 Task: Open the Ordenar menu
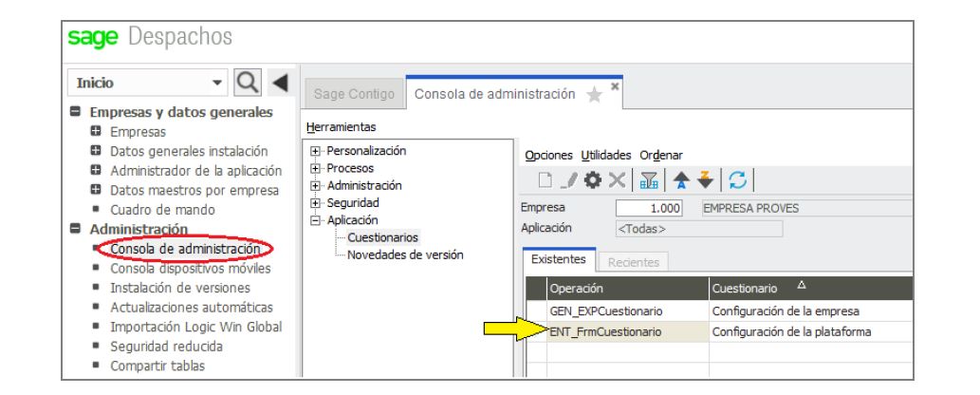coord(661,155)
